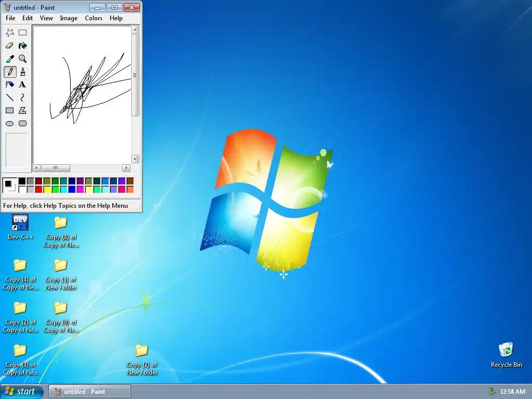Select folder Copy (2) of Copy of Ne...
The width and height of the screenshot is (532, 399).
pos(20,317)
